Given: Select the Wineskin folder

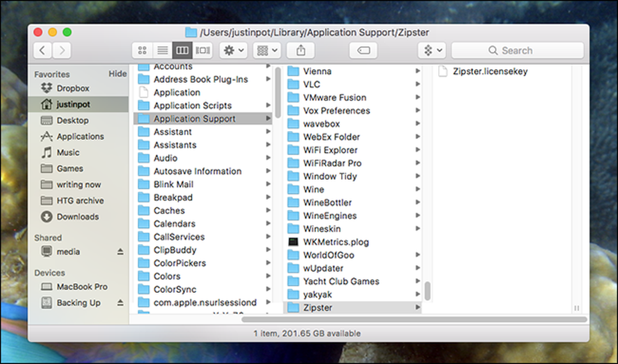Looking at the screenshot, I should tap(352, 229).
